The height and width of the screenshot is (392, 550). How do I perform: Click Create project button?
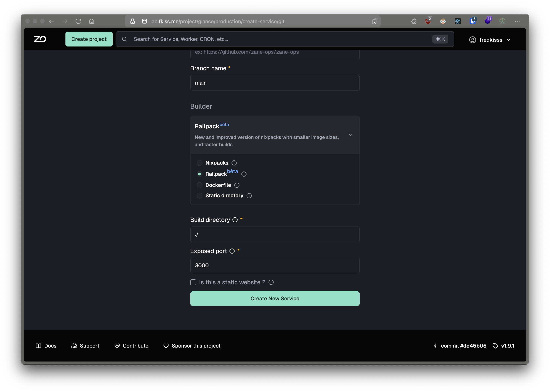pyautogui.click(x=89, y=39)
